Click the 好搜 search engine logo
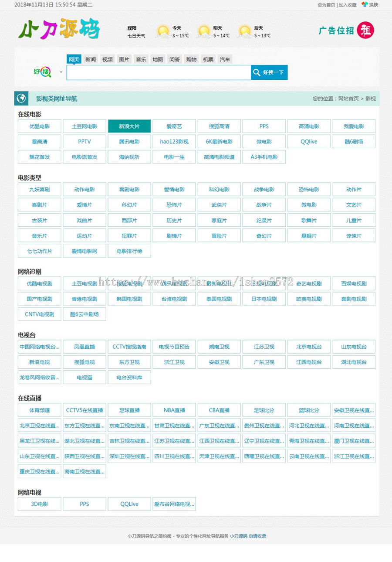392x562 pixels. [x=42, y=72]
